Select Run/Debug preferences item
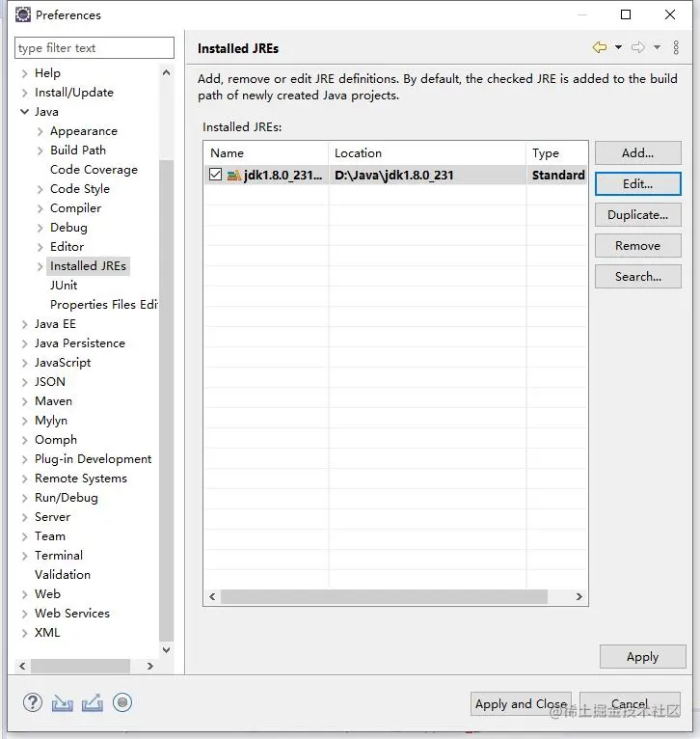The image size is (700, 739). point(66,498)
